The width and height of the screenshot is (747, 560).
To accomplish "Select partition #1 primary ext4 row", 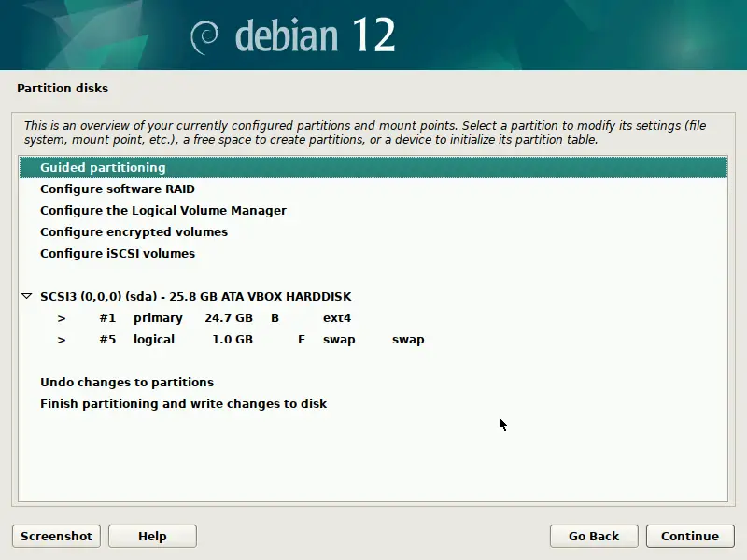I will tap(373, 317).
